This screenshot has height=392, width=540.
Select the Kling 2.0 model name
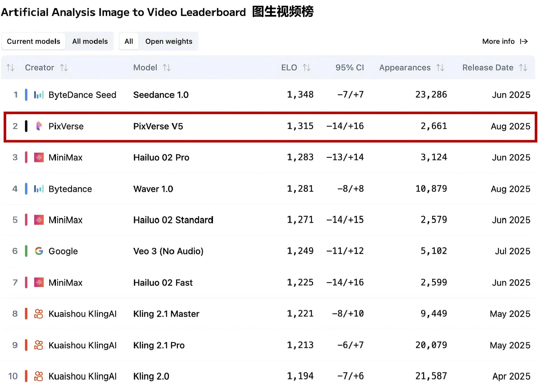151,376
